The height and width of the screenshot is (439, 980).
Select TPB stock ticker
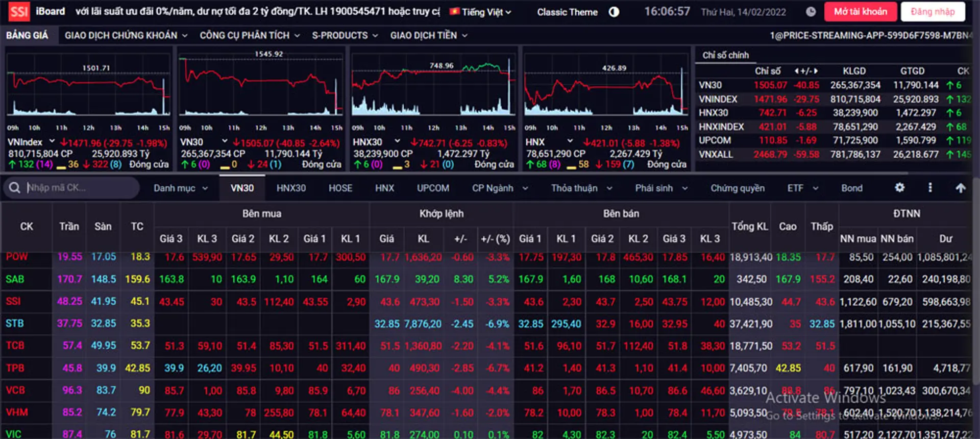[x=15, y=368]
